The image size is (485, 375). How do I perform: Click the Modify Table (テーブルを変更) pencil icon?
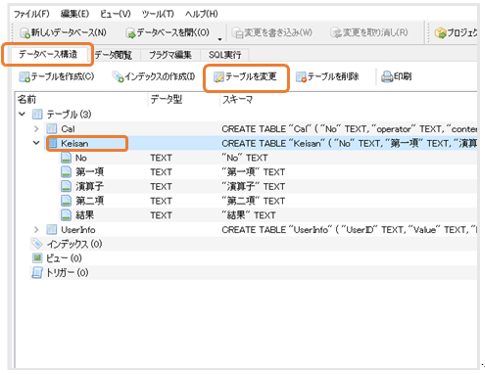pyautogui.click(x=219, y=77)
